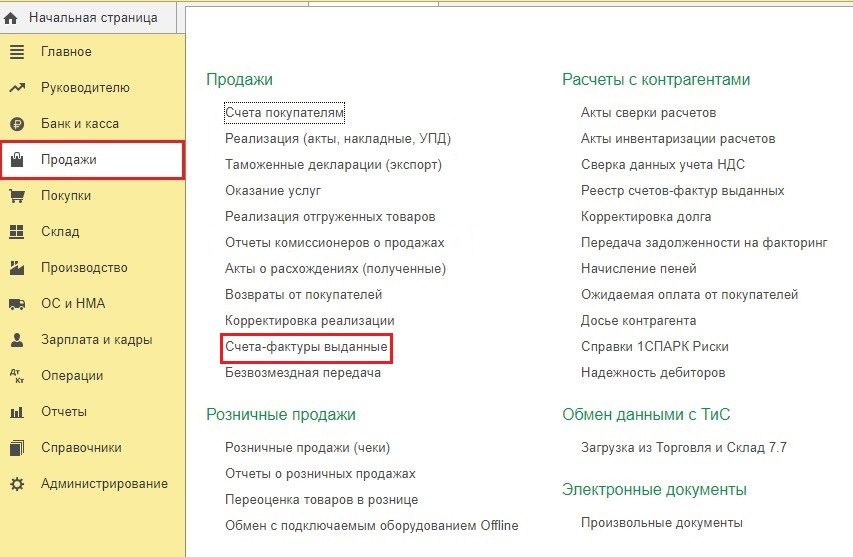Click the Обмен данными с ТиС heading
The width and height of the screenshot is (853, 557).
click(x=646, y=414)
